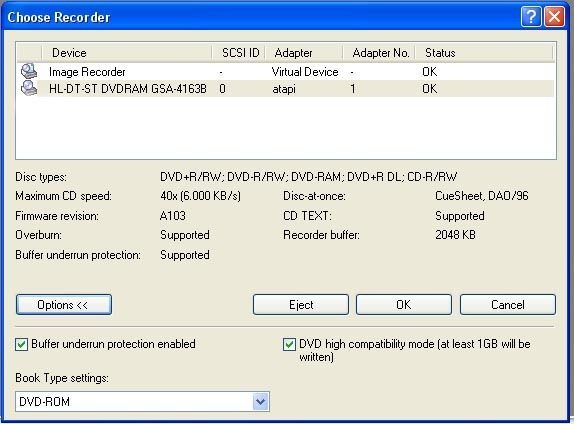Close the Choose Recorder dialog

click(x=554, y=16)
